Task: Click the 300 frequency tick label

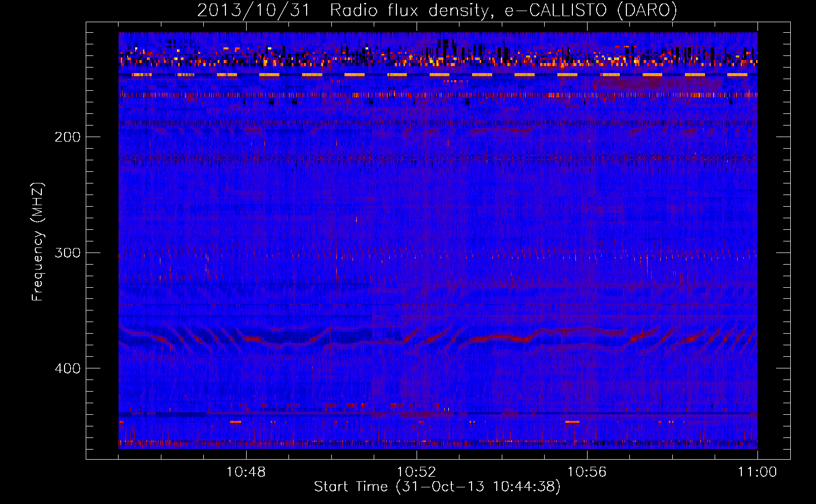Action: click(x=68, y=253)
